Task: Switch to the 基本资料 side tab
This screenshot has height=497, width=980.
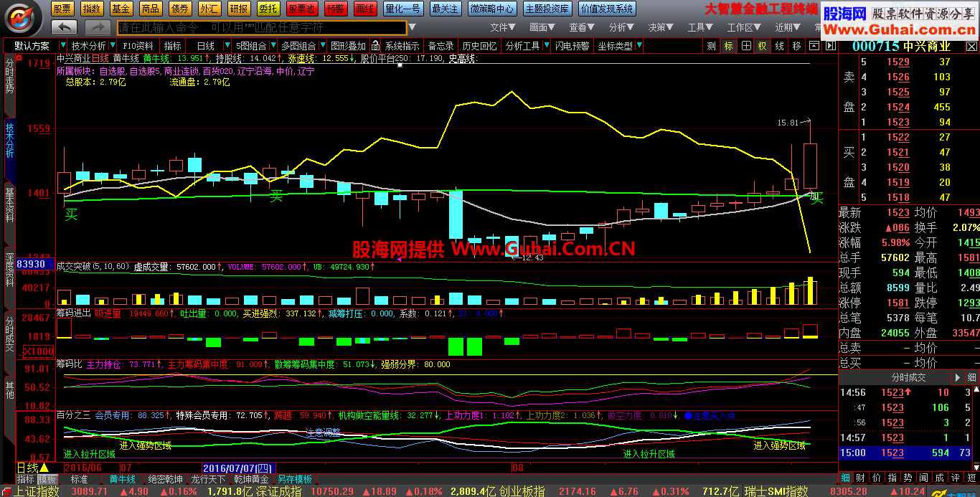Action: [9, 205]
